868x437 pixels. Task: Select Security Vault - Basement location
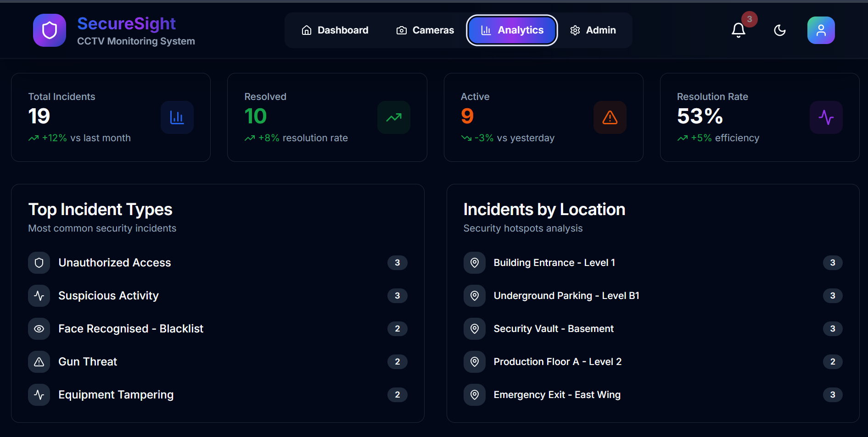[554, 329]
